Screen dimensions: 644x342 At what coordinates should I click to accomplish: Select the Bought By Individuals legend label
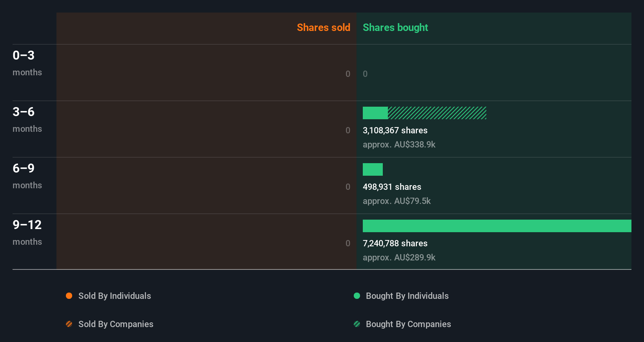(407, 296)
